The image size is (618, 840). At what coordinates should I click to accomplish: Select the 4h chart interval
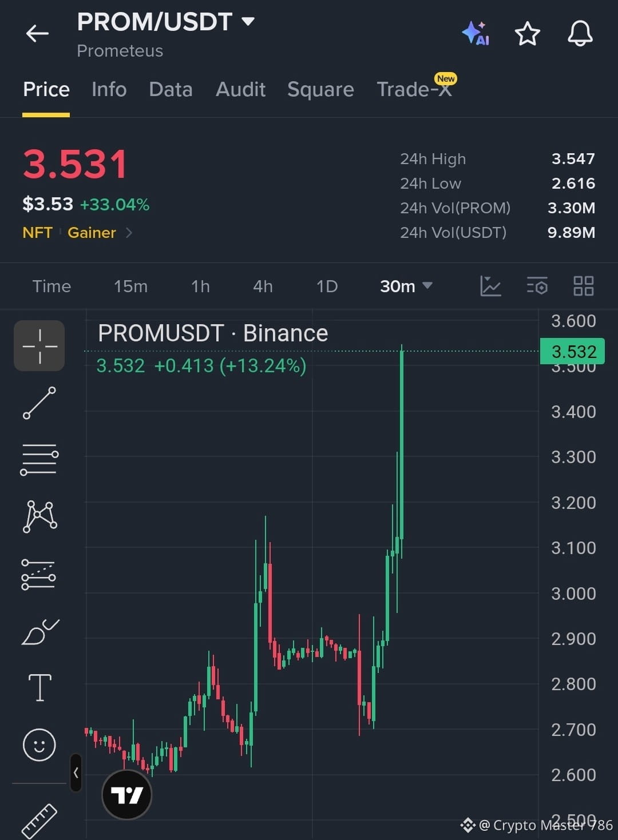pyautogui.click(x=263, y=286)
